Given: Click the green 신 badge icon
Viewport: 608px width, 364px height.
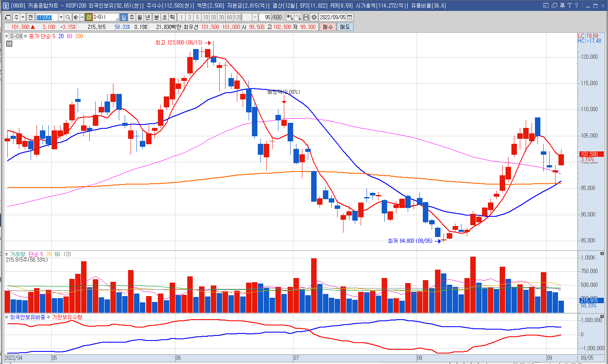Looking at the screenshot, I should point(89,17).
